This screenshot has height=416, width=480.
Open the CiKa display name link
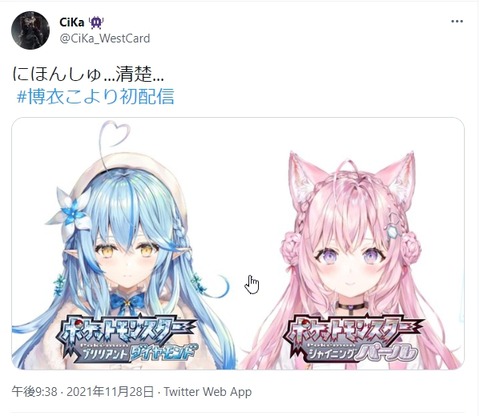[x=72, y=22]
